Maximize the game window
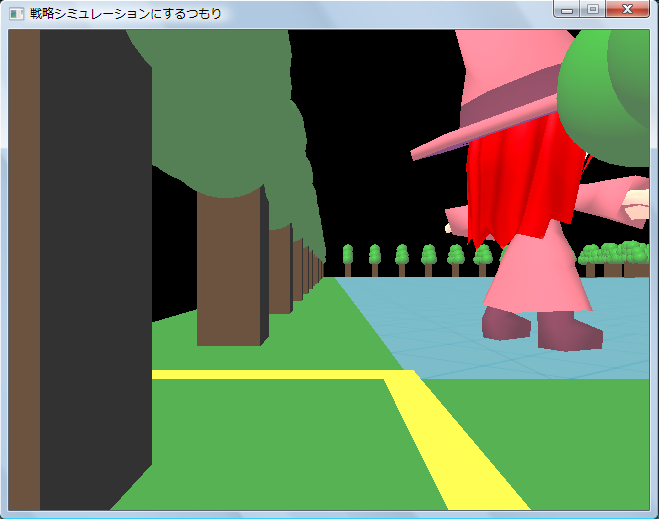659x519 pixels. click(x=592, y=9)
